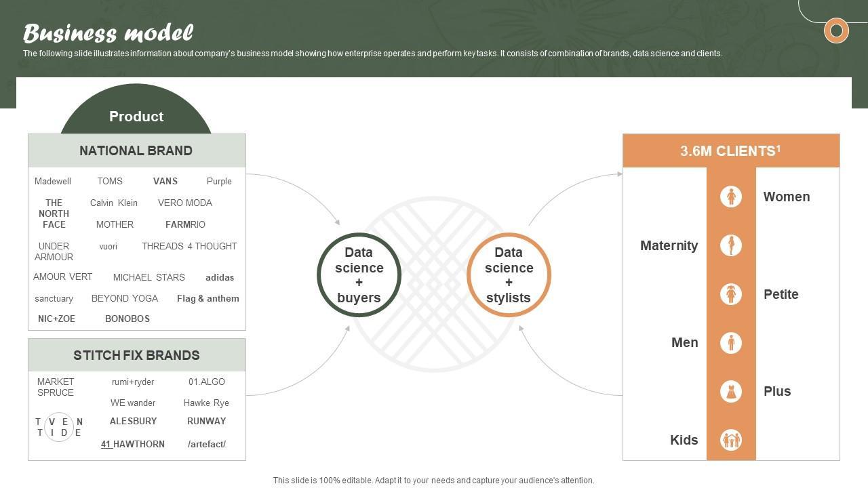Click the AMOUR VERT brand name
The width and height of the screenshot is (868, 488).
pyautogui.click(x=62, y=277)
